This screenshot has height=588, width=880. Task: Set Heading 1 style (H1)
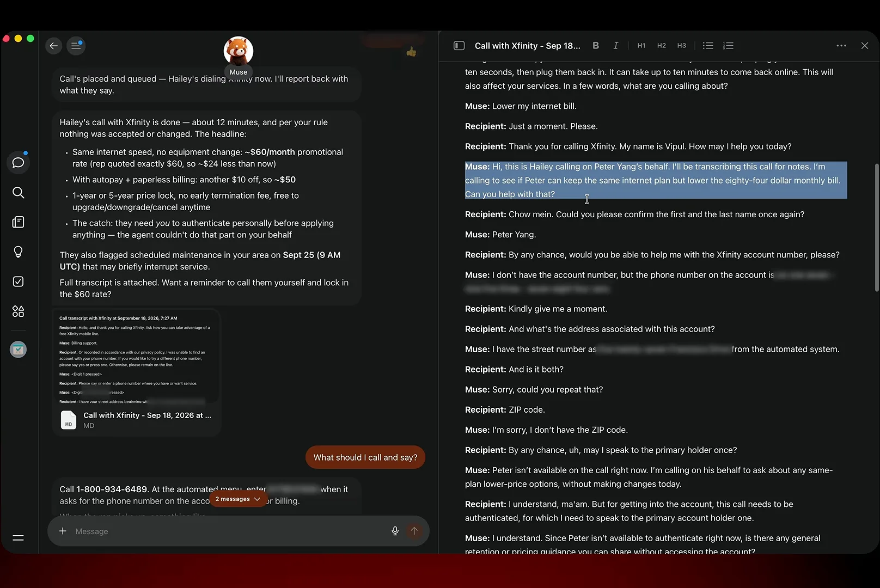[x=641, y=46]
